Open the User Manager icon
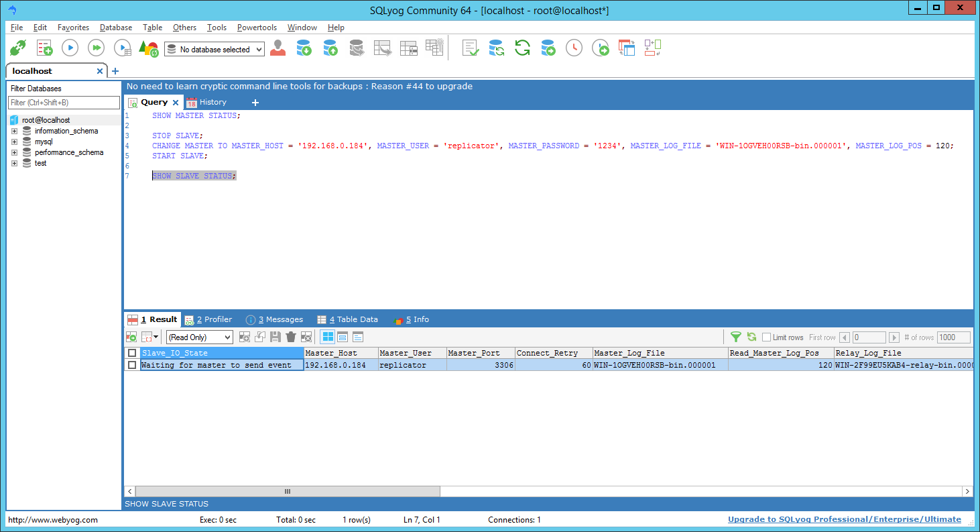The image size is (980, 532). [278, 48]
